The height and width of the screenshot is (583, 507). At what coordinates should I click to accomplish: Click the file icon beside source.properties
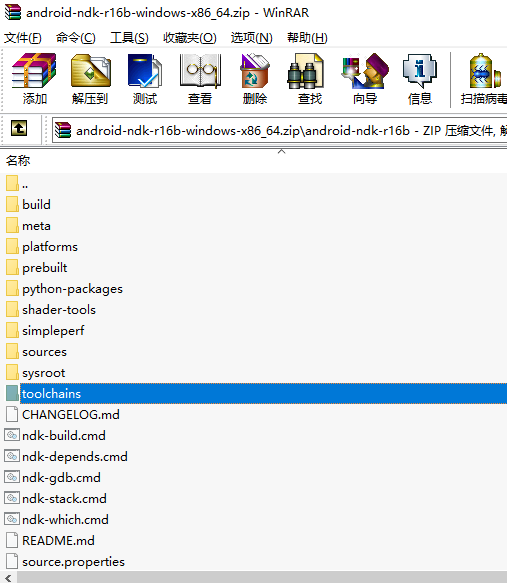click(12, 561)
